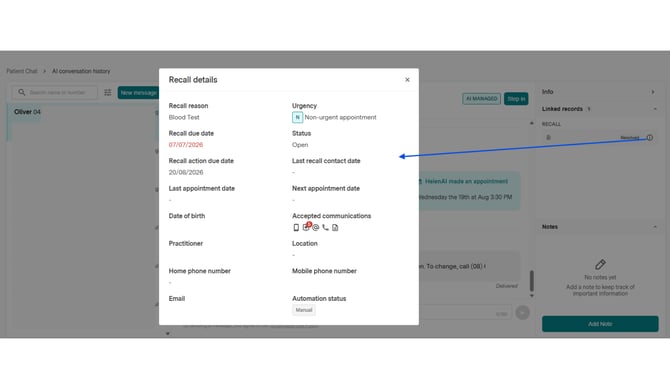This screenshot has height=376, width=670.
Task: Click the Patient Chat breadcrumb link
Action: 22,71
